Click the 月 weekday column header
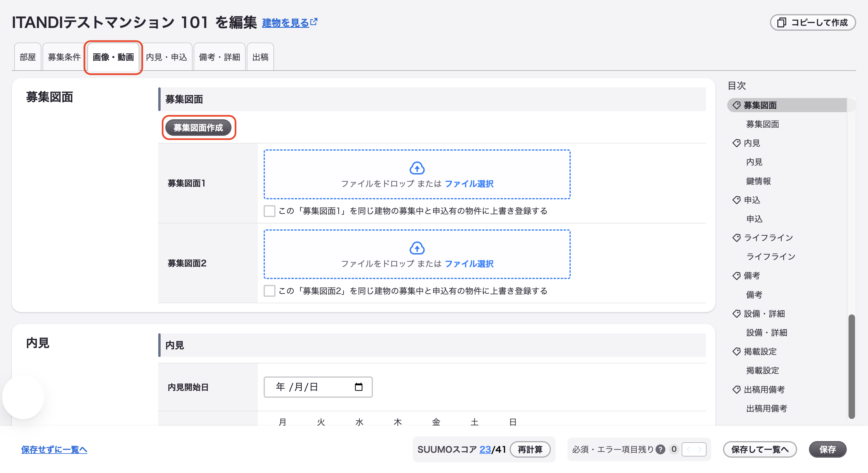This screenshot has width=868, height=473. click(x=283, y=422)
